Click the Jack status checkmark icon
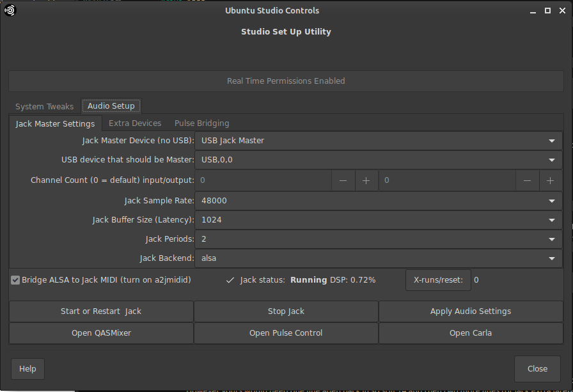 (x=230, y=280)
